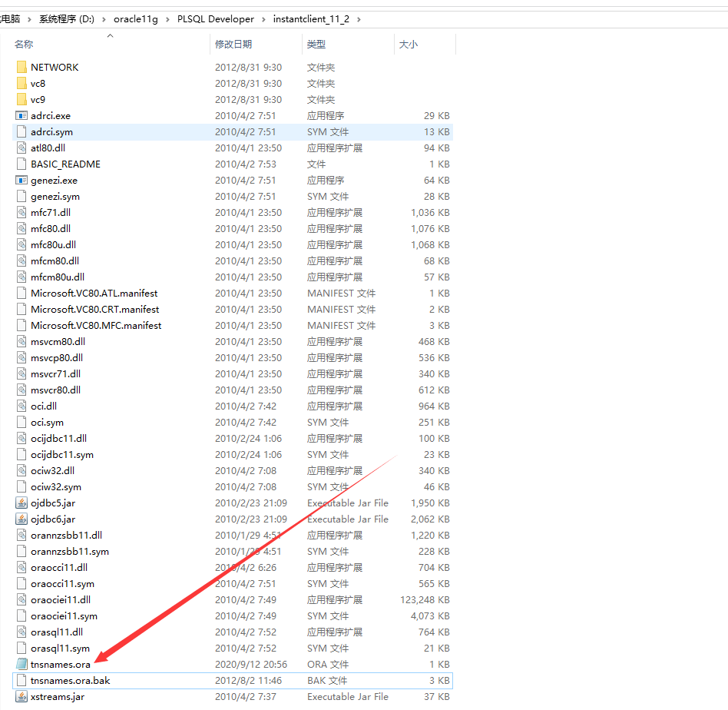Select the oraociei11.dll file icon
This screenshot has height=710, width=728.
[x=22, y=600]
